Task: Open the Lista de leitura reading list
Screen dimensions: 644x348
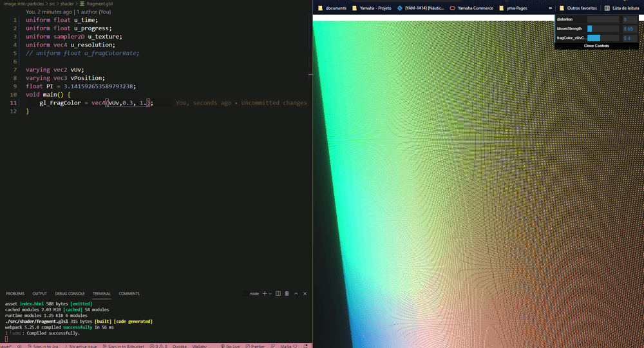Action: [621, 8]
